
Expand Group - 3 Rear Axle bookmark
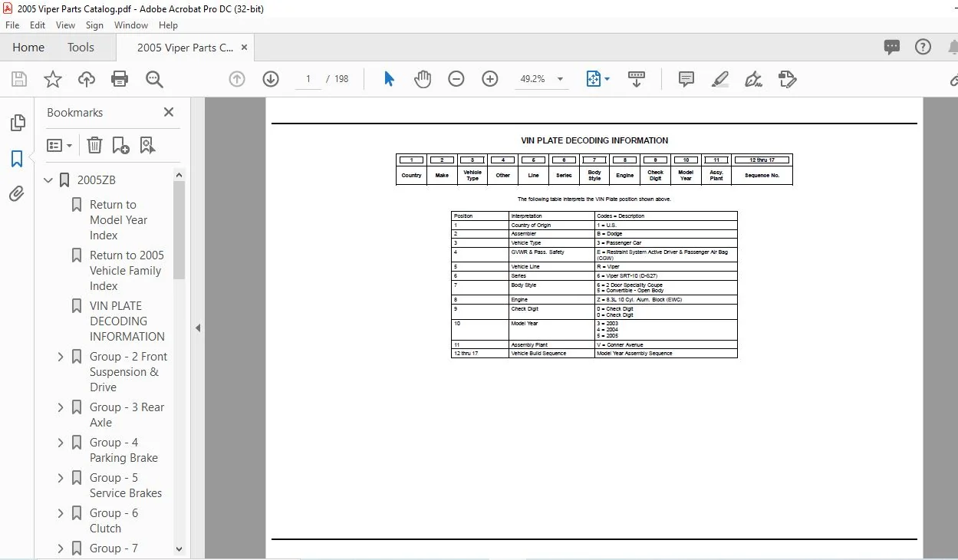[61, 407]
